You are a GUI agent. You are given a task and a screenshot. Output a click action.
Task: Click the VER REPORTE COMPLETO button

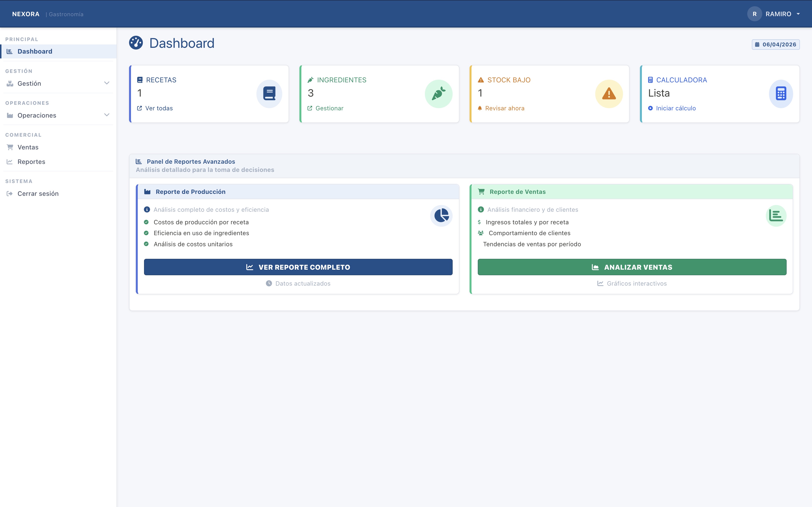click(x=298, y=267)
